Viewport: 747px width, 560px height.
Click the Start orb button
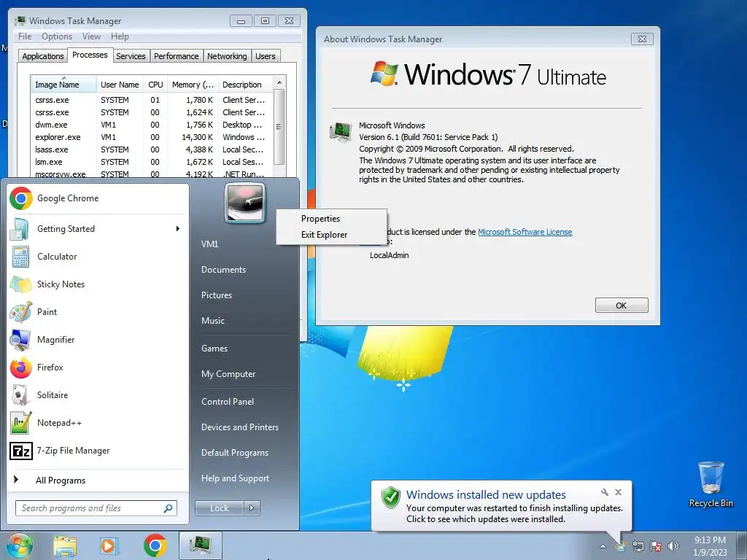(20, 545)
